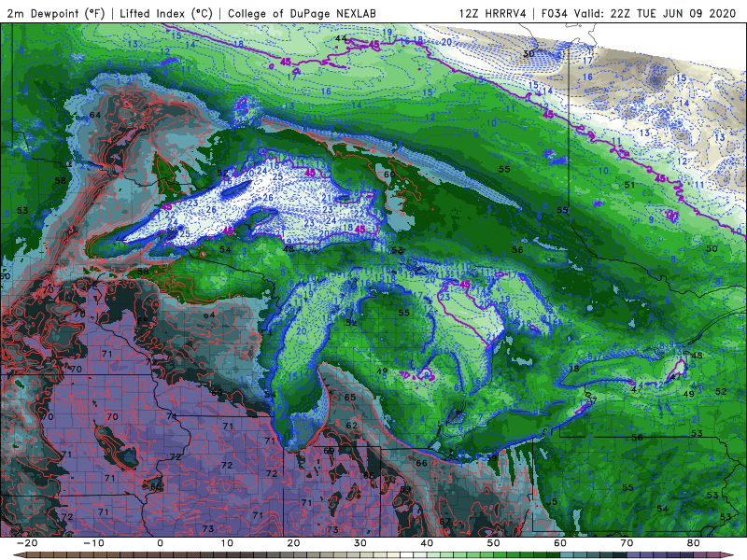Click the '2m Dewpoint (°F)' title text
The image size is (747, 560).
(55, 13)
